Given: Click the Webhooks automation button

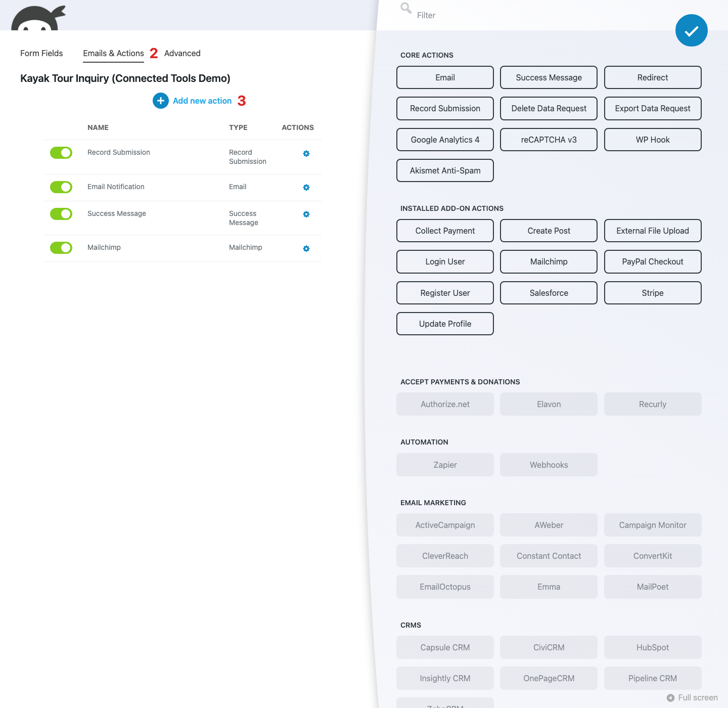Looking at the screenshot, I should 549,465.
